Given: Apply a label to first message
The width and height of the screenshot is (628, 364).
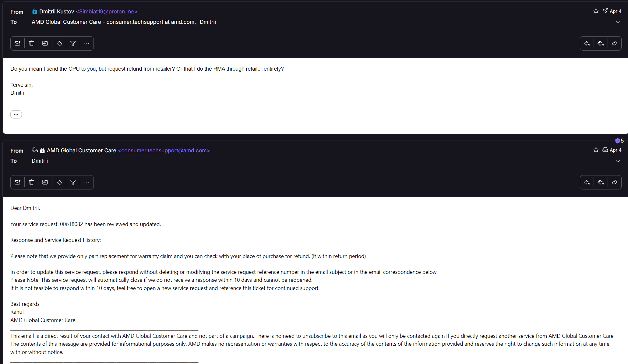Looking at the screenshot, I should point(59,43).
